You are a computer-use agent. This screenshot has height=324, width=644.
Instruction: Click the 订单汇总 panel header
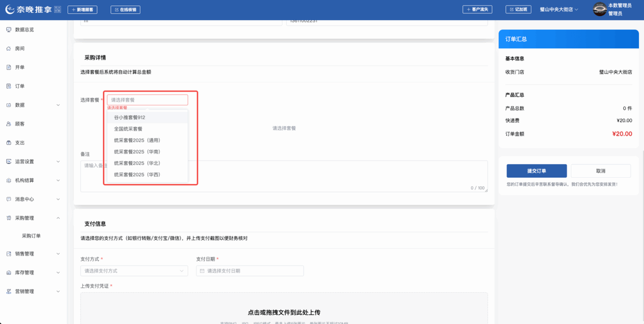coord(569,39)
